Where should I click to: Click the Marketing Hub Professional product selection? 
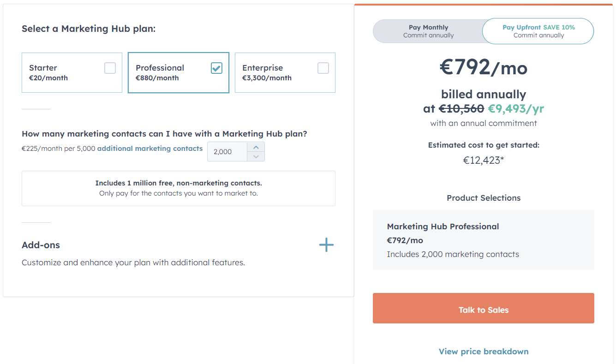tap(483, 240)
